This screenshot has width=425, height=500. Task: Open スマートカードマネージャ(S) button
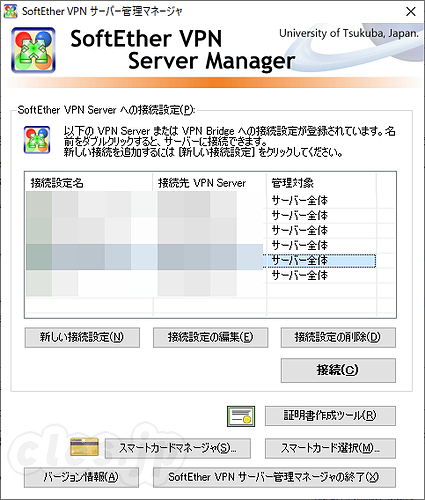click(x=178, y=448)
